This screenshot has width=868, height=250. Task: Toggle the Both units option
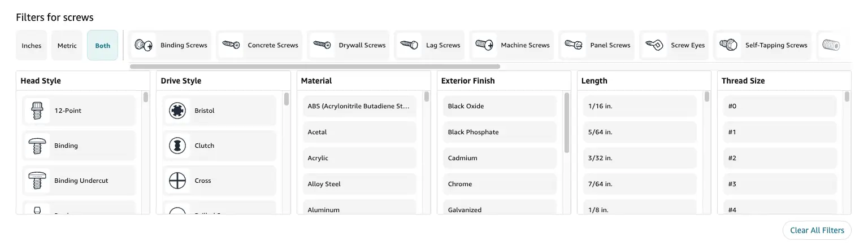103,46
